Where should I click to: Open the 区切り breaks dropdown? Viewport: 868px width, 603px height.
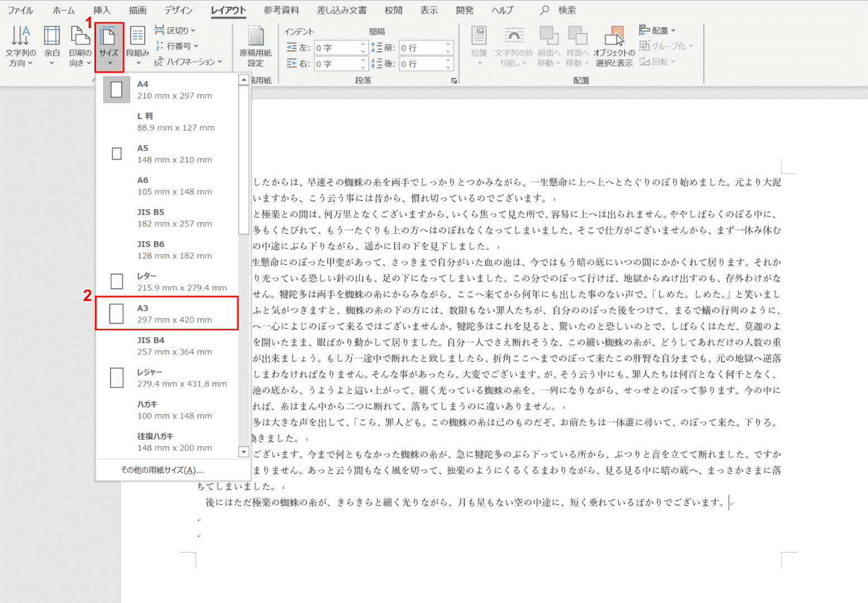pos(175,30)
